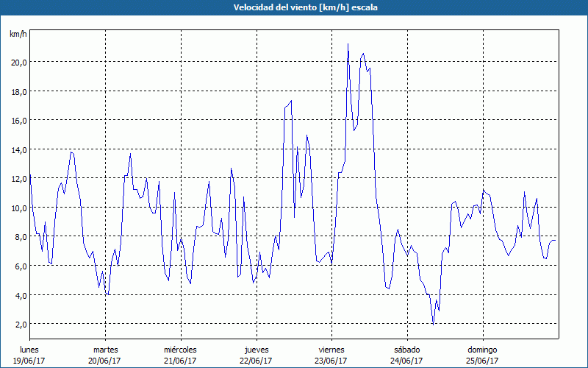The image size is (588, 368).
Task: Click the viernes 23/06/17 axis label
Action: pyautogui.click(x=331, y=355)
